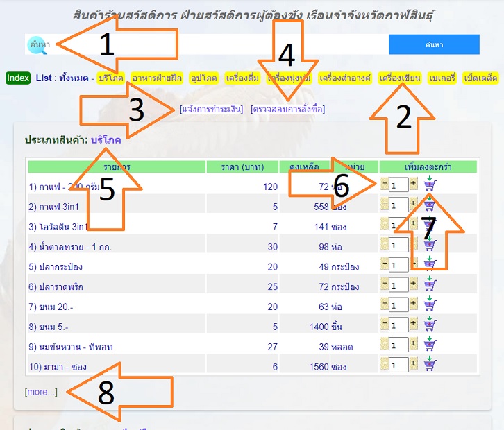Go to the เครื่องดื่ม category
Viewport: 504px width, 430px height.
[x=243, y=78]
